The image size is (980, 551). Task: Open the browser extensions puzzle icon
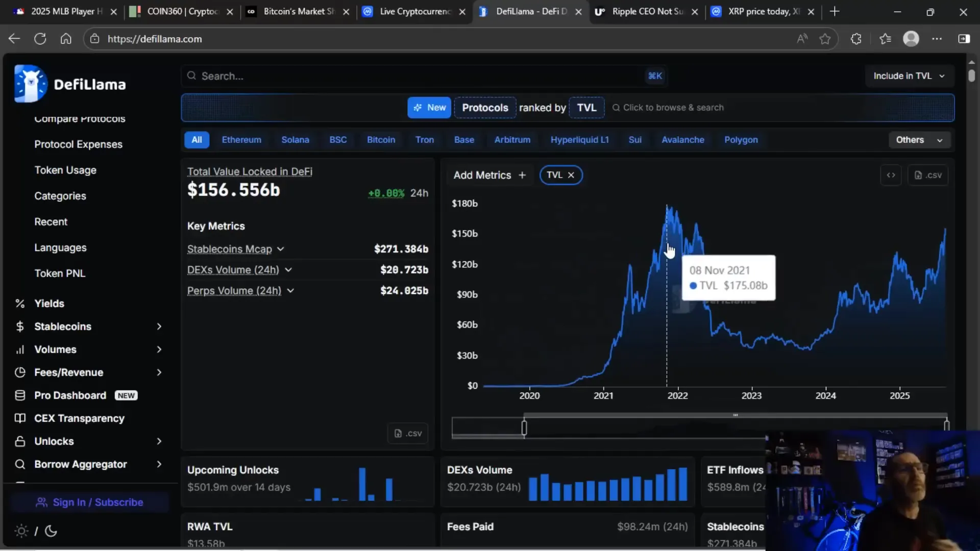click(x=856, y=39)
